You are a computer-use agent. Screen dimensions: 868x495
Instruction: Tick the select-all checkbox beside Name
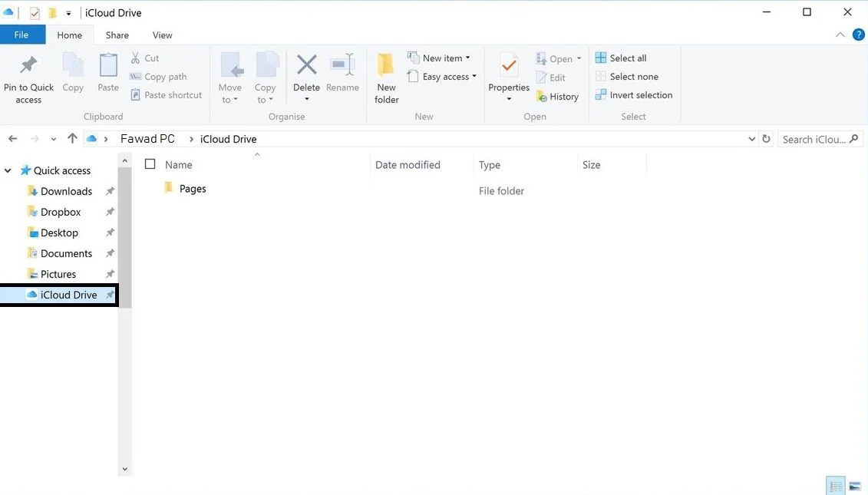pos(150,164)
